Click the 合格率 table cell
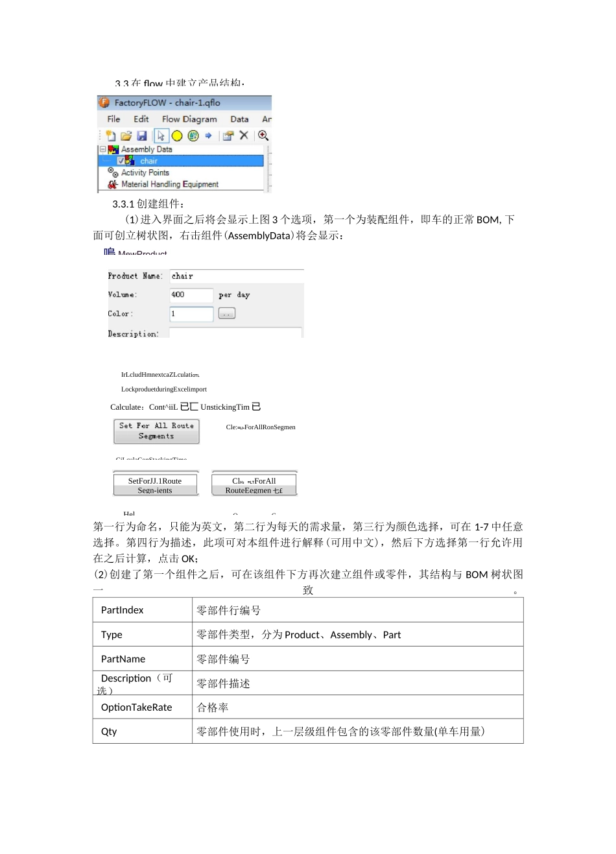Screen dimensions: 616x854 click(358, 707)
